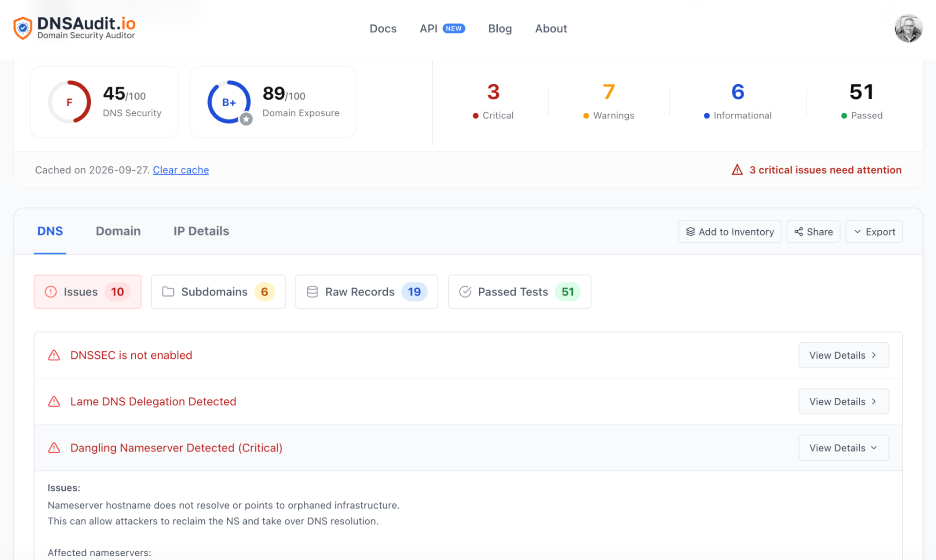Switch to the IP Details tab
Viewport: 936px width, 560px height.
201,231
